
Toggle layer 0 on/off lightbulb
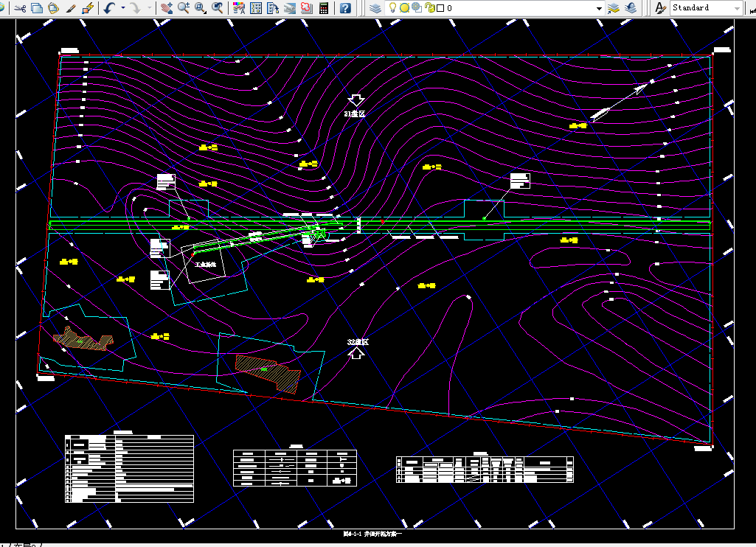click(x=392, y=8)
